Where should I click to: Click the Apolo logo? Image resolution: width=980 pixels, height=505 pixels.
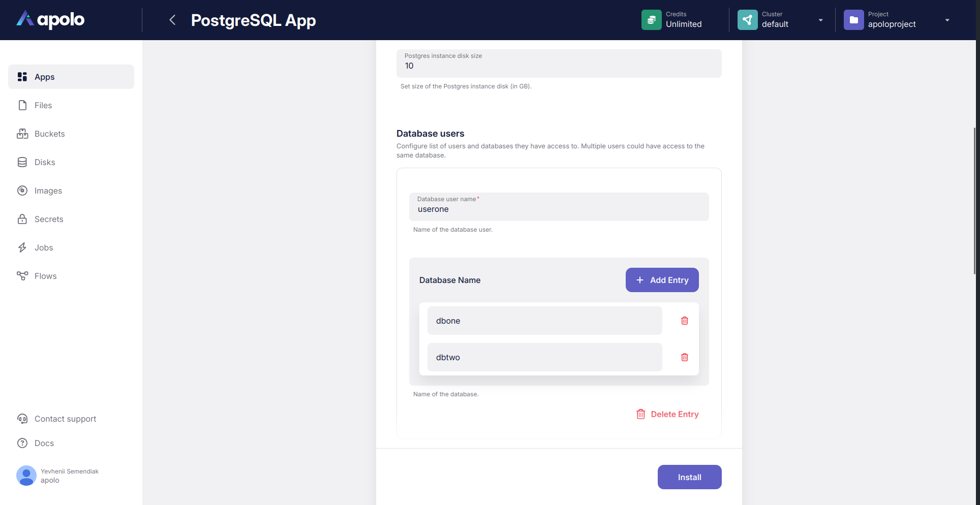coord(51,19)
